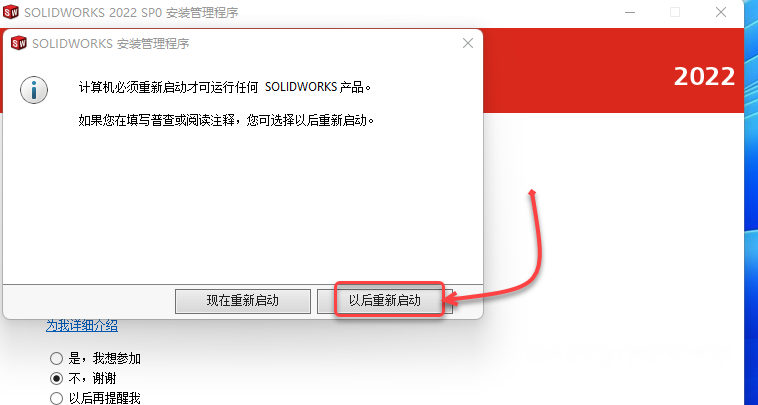Click the dialog title SOLIDWORKS 安装管理程序

click(x=111, y=43)
